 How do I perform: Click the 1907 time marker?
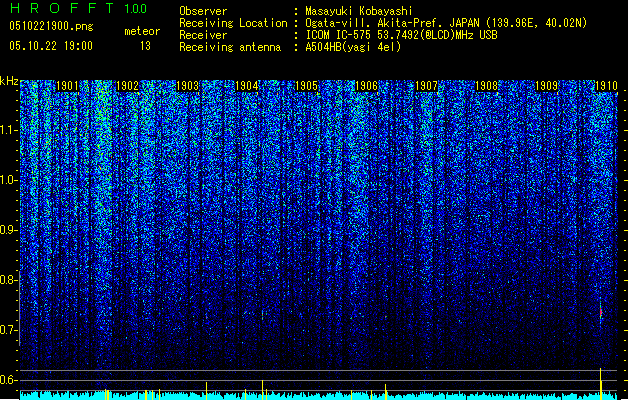click(426, 86)
